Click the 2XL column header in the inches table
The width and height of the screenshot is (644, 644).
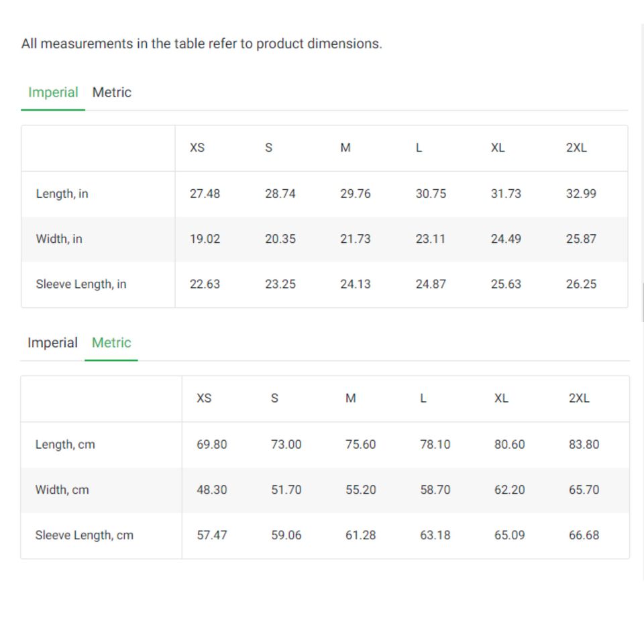click(576, 148)
